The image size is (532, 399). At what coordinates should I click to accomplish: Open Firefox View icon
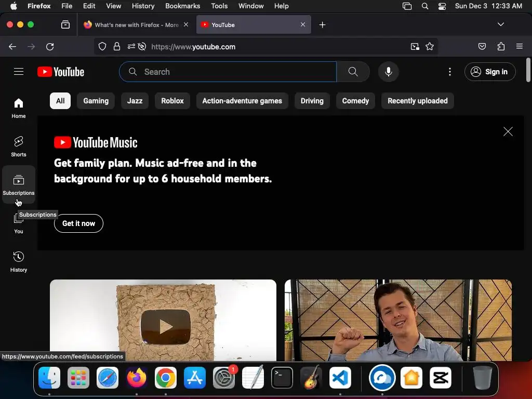click(x=65, y=24)
